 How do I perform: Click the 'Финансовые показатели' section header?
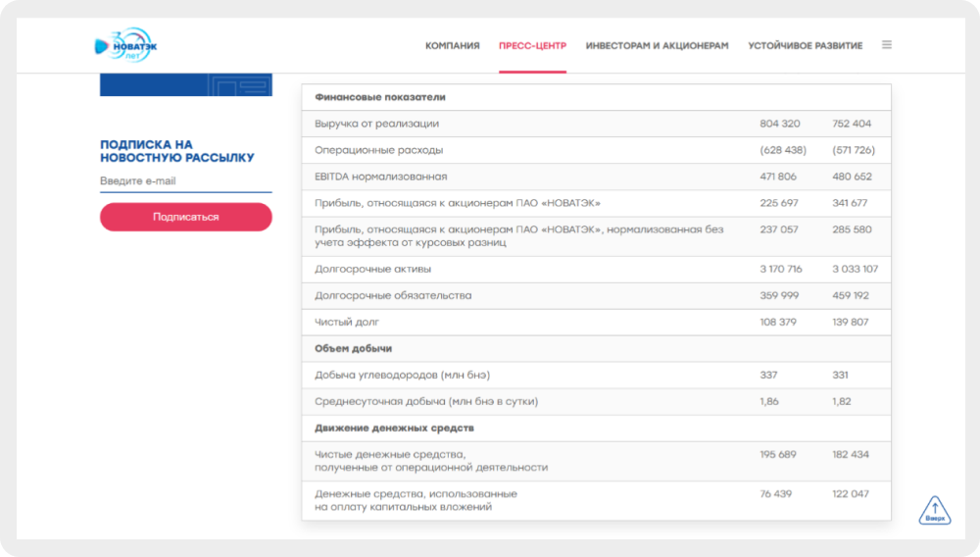click(x=380, y=98)
